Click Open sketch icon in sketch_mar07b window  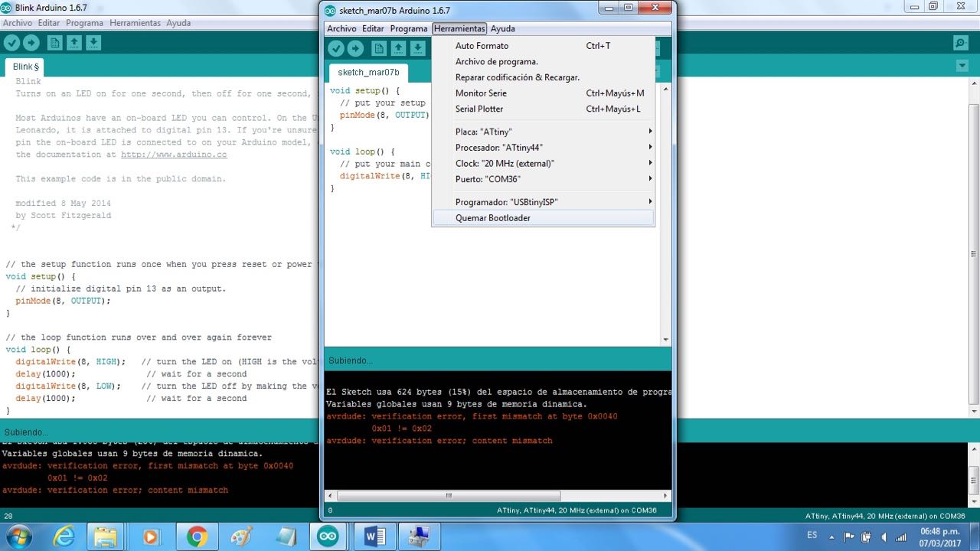[398, 48]
